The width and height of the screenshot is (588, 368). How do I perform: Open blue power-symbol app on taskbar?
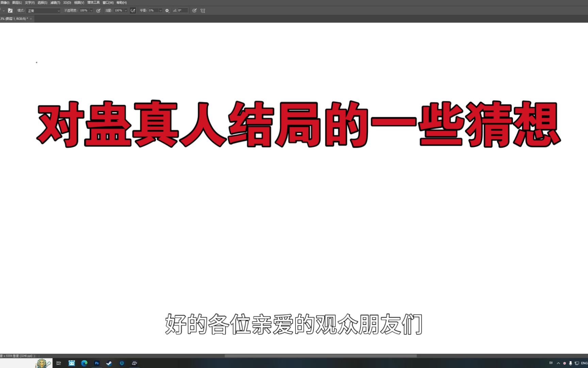coord(122,363)
